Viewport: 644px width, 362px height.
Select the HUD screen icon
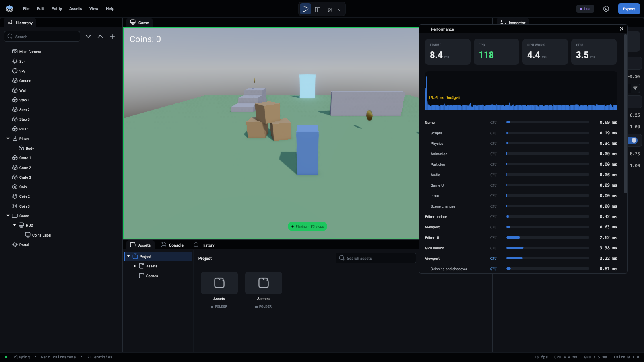(21, 225)
